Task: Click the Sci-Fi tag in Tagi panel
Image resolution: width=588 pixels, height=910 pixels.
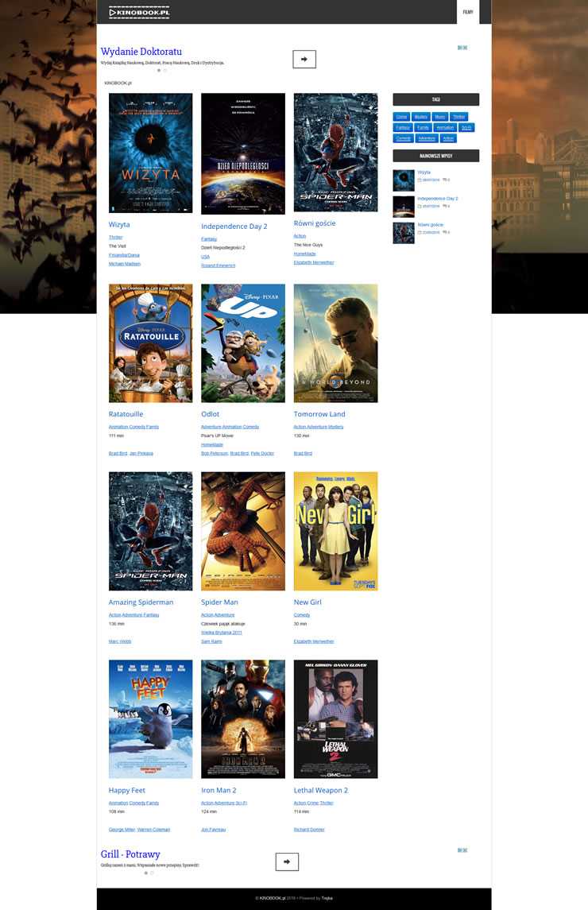Action: click(466, 127)
